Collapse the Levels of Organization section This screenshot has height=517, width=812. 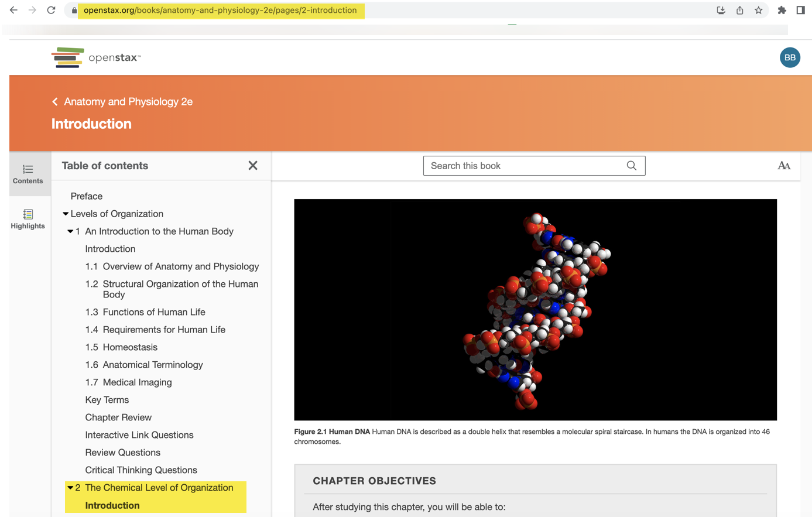coord(66,214)
